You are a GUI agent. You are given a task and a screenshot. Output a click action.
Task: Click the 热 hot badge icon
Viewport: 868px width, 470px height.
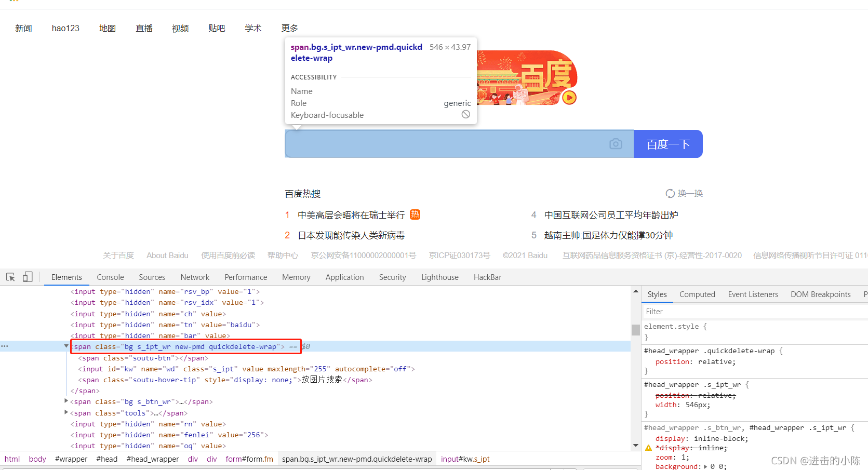[415, 214]
